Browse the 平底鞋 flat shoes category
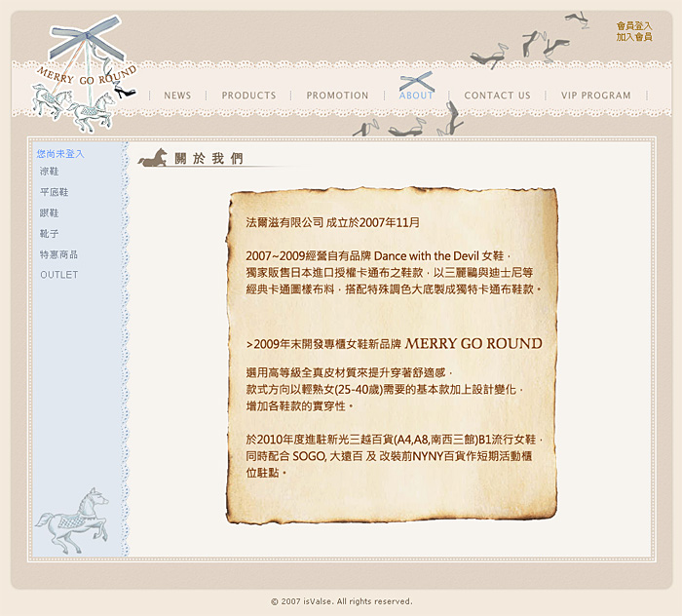Screen dimensions: 682x616 tap(54, 192)
